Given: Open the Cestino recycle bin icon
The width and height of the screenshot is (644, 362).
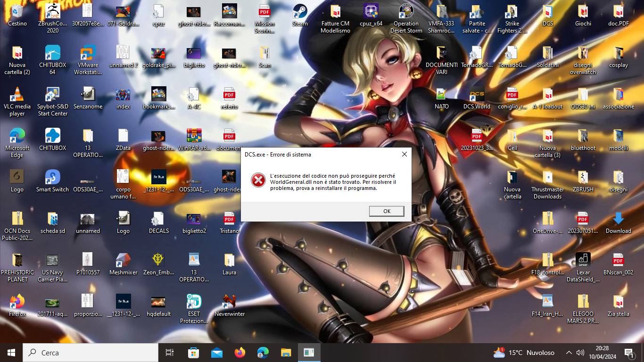Looking at the screenshot, I should tap(17, 15).
